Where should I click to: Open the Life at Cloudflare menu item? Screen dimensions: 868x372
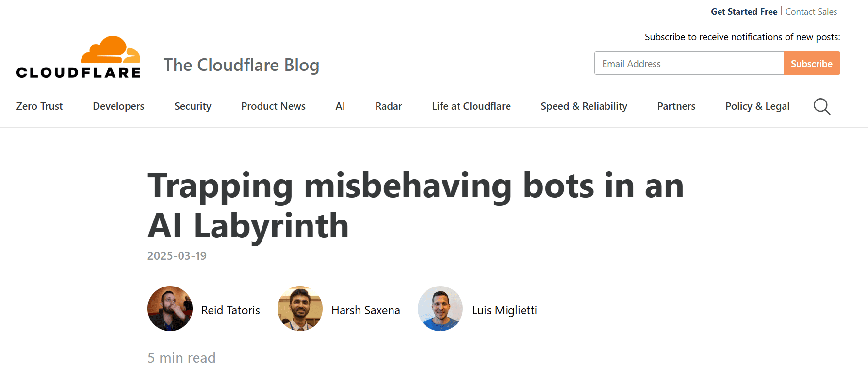click(x=471, y=106)
